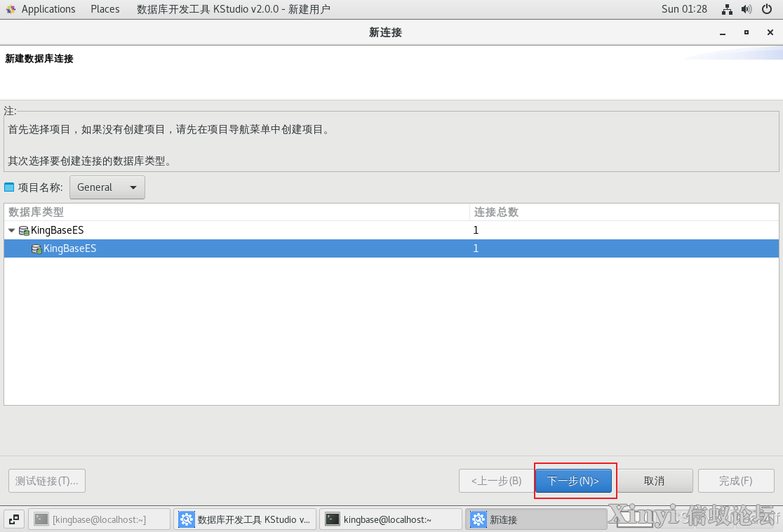The image size is (783, 532).
Task: Select the parent KingBaseES database type row
Action: [x=391, y=230]
